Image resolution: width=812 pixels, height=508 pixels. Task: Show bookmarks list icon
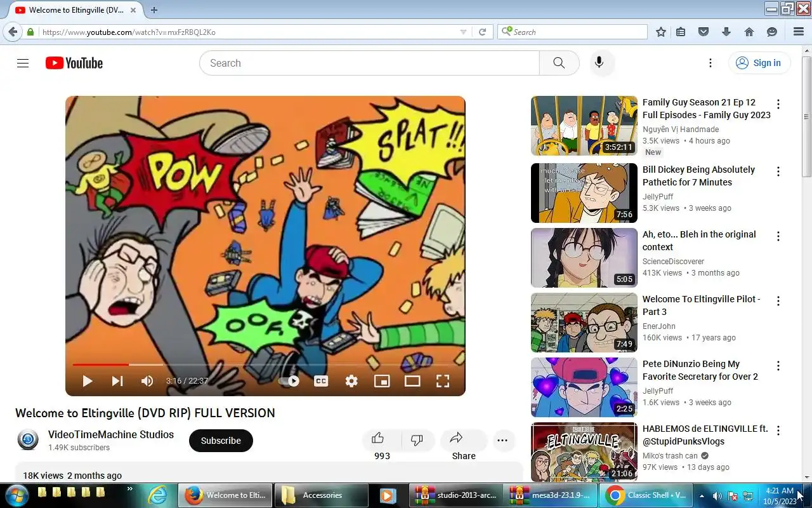click(681, 32)
